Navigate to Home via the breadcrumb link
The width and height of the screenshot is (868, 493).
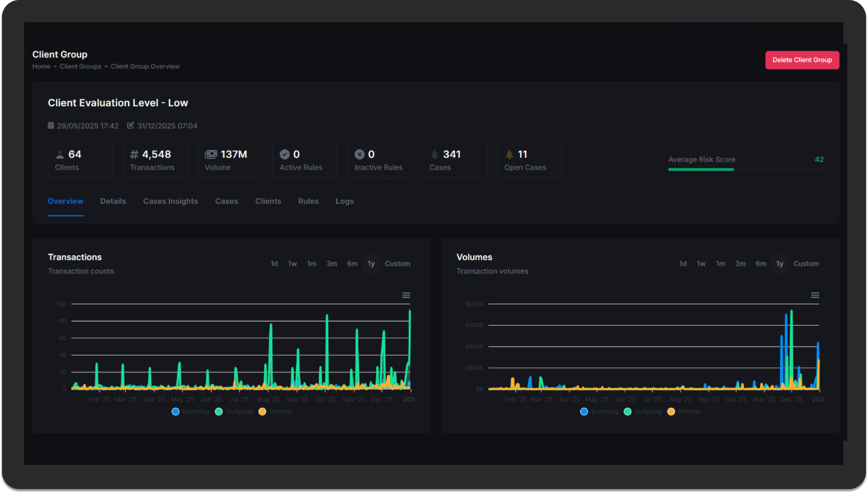coord(41,66)
